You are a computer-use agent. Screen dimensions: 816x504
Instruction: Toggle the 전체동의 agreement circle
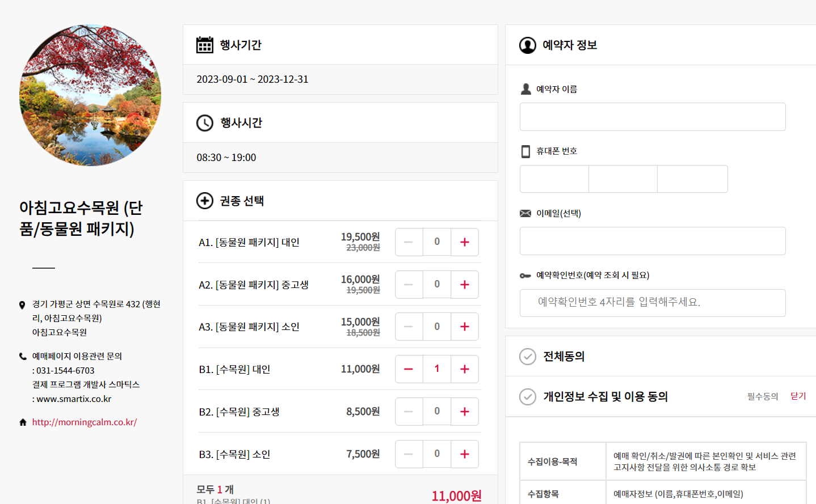click(x=528, y=357)
